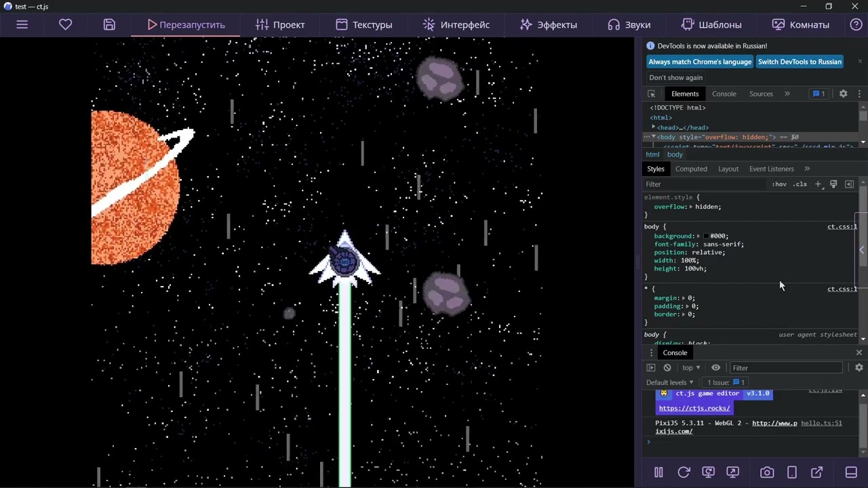Pause the running game

click(658, 472)
